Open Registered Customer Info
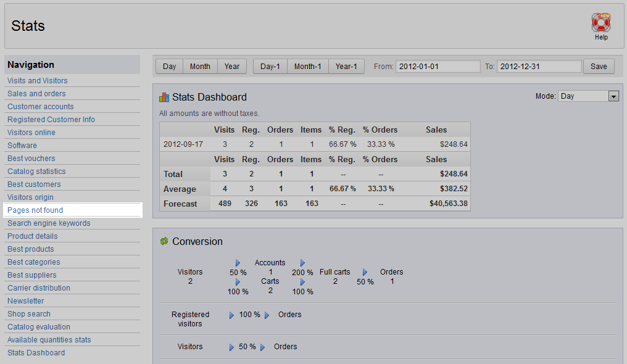Screen dimensions: 627x364 (x=51, y=120)
